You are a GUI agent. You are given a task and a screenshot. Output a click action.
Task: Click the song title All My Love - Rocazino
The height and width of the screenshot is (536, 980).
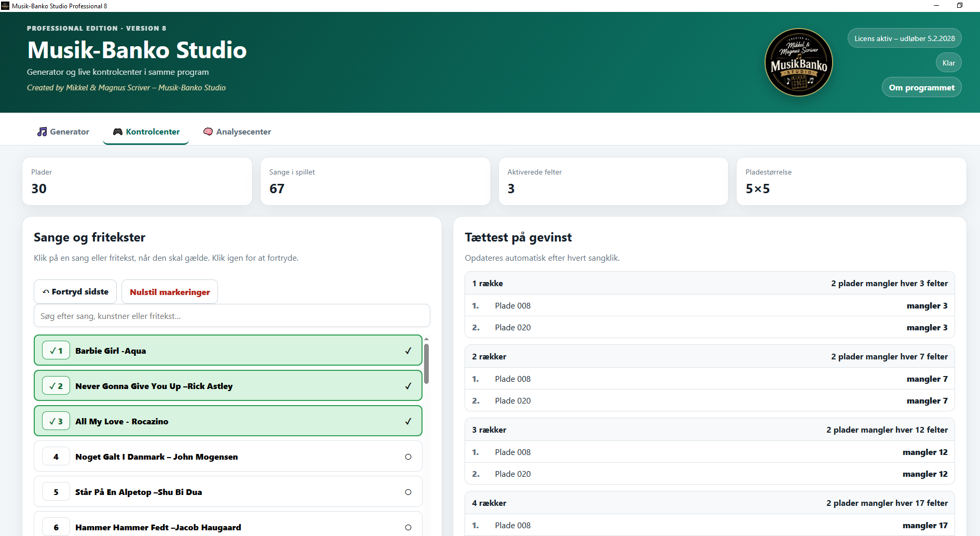(122, 421)
